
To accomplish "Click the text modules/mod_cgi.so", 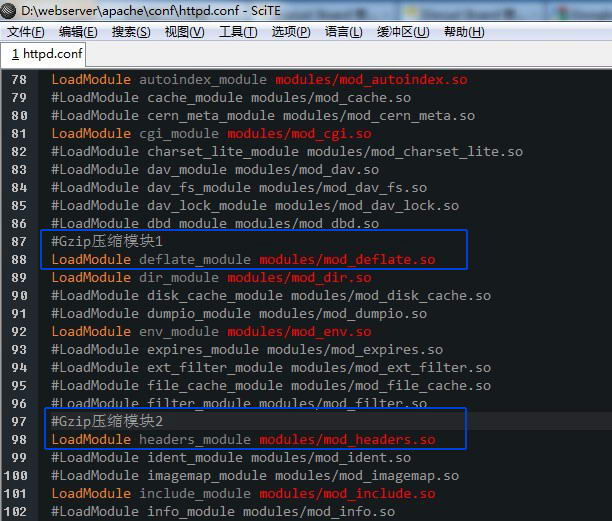I will pos(299,133).
